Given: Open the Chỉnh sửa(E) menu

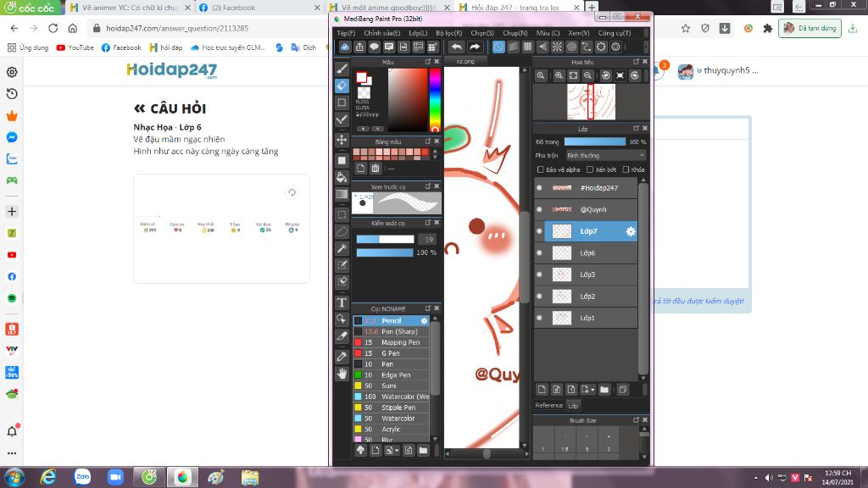Looking at the screenshot, I should pos(382,33).
